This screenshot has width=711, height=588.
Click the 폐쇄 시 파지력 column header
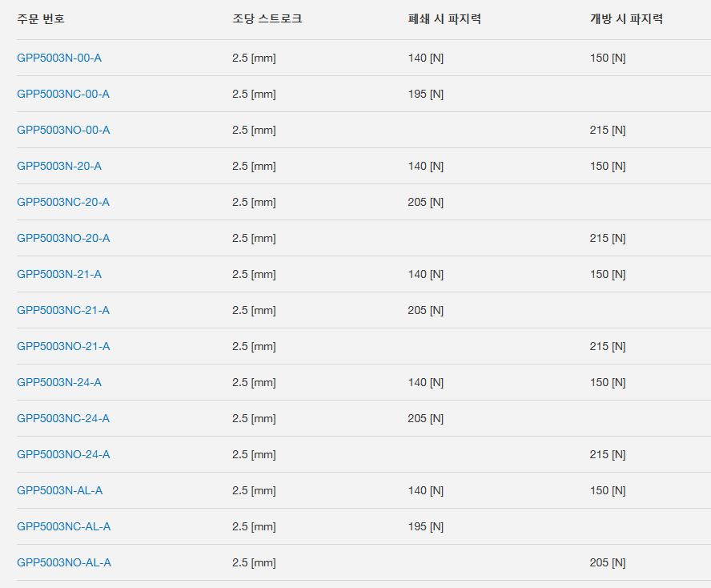point(444,18)
